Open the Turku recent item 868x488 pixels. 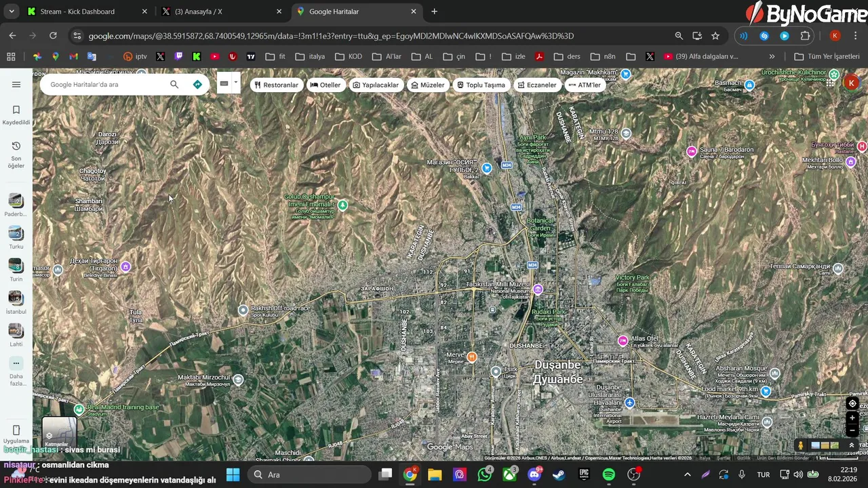pyautogui.click(x=16, y=233)
